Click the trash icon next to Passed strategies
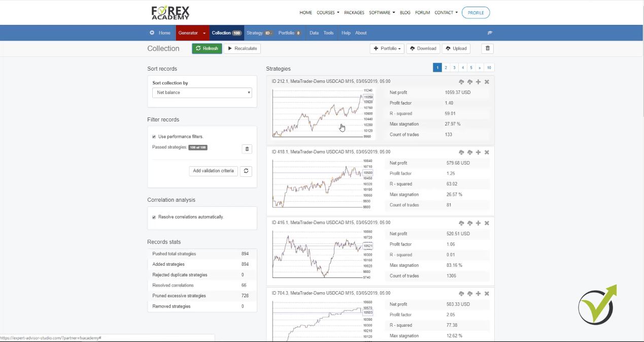 tap(247, 149)
